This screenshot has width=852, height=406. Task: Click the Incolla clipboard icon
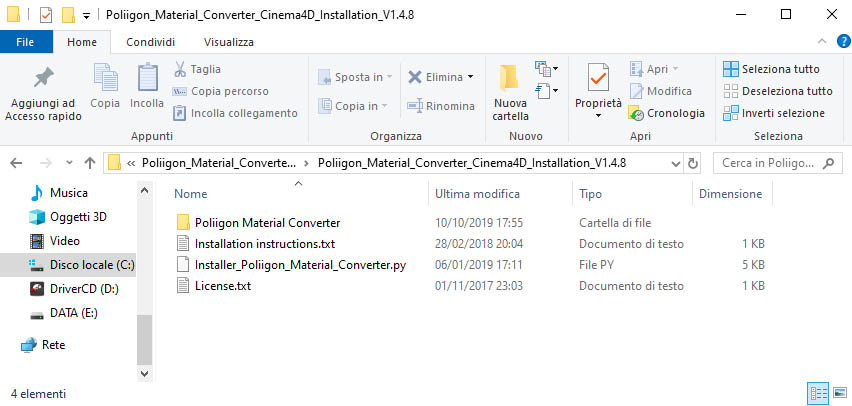click(x=147, y=86)
